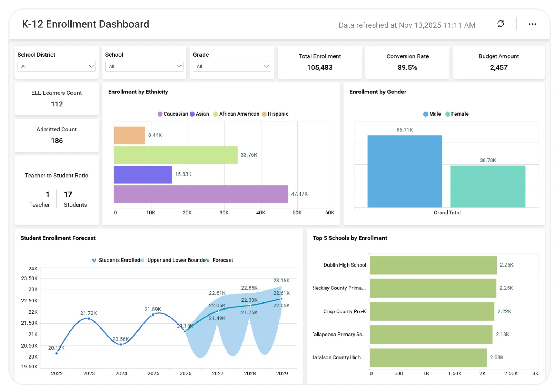Click the Crisp County Pre-K bar
559x392 pixels.
point(432,311)
